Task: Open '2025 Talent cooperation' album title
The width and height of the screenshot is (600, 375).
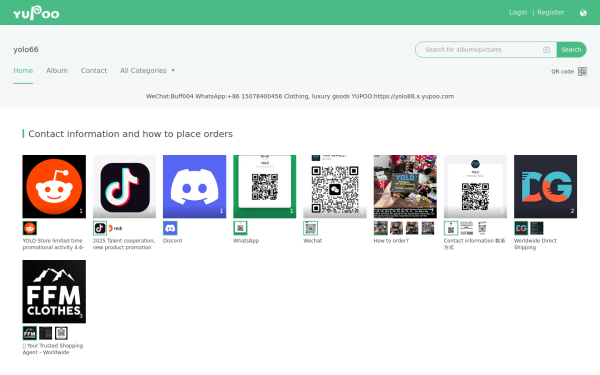Action: pos(124,244)
